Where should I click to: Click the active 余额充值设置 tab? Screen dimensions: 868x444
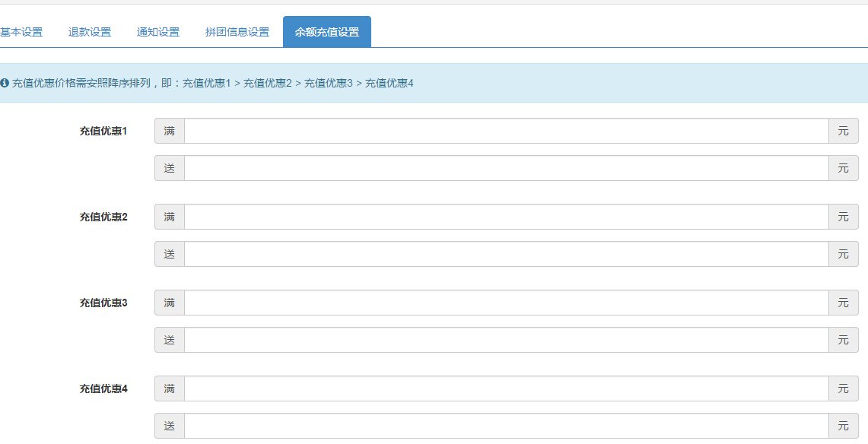327,32
